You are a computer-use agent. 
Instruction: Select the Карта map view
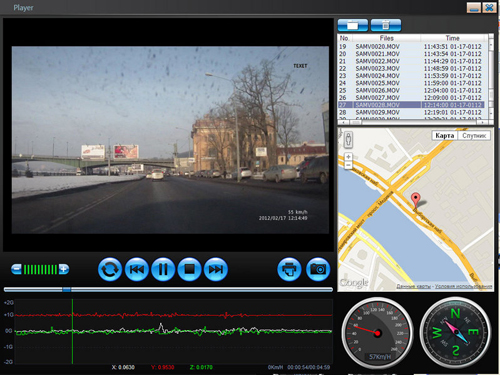click(x=445, y=136)
